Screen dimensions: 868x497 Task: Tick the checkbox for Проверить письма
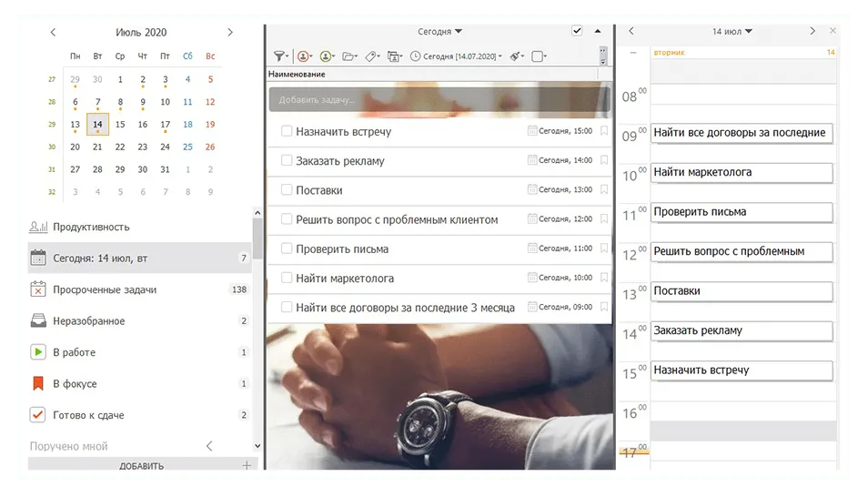[x=287, y=248]
